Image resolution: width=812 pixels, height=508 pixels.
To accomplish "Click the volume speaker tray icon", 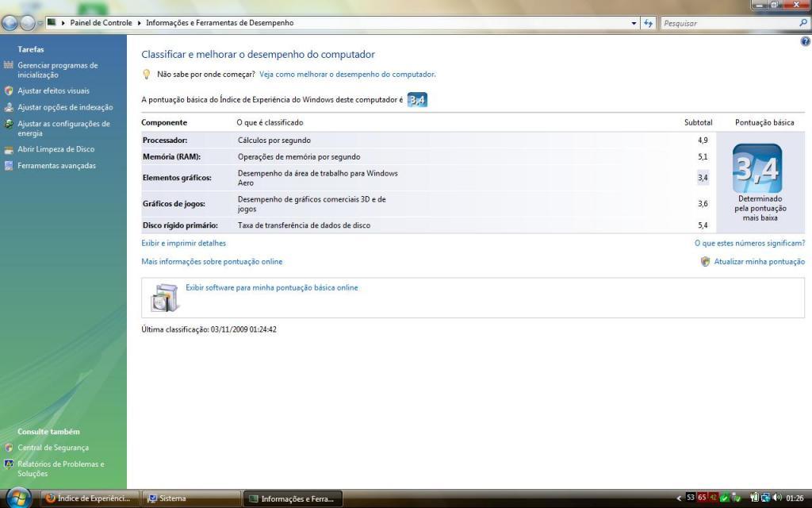I will 777,498.
